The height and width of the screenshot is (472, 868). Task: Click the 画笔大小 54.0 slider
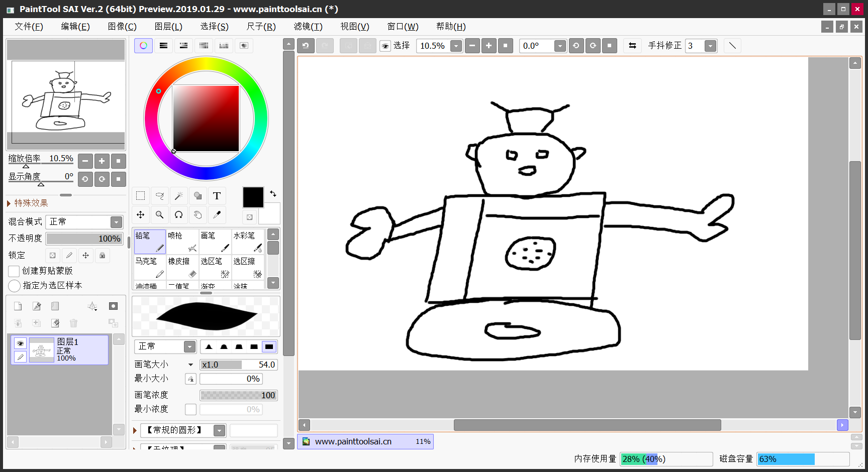click(x=239, y=365)
